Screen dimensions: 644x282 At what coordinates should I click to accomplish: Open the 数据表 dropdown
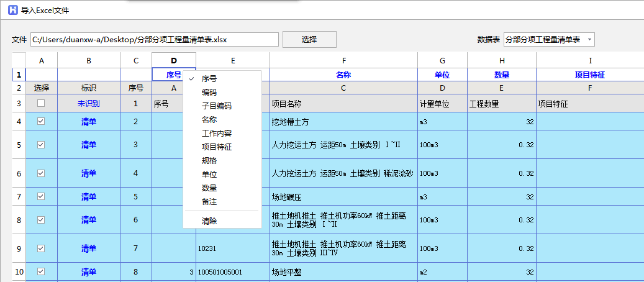[549, 39]
